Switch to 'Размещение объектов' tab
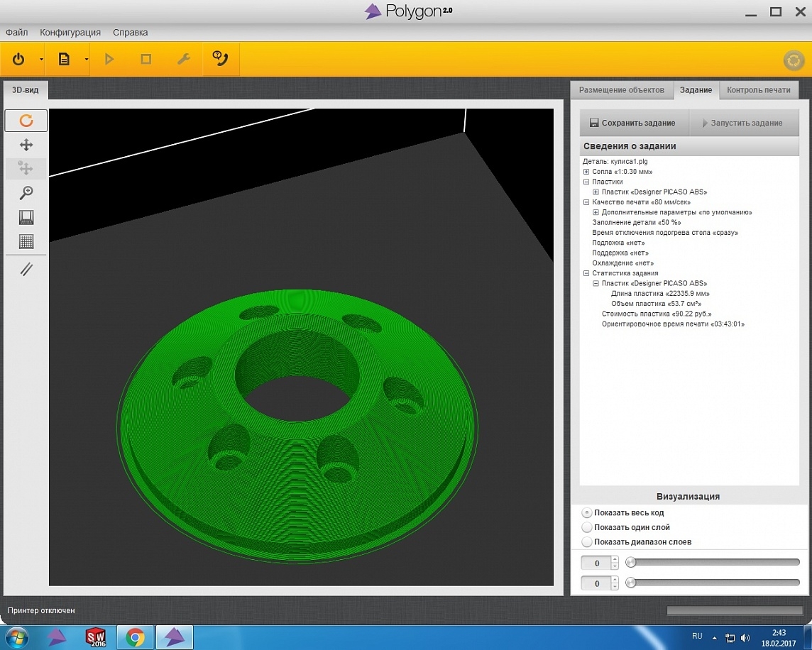The height and width of the screenshot is (650, 812). point(621,90)
